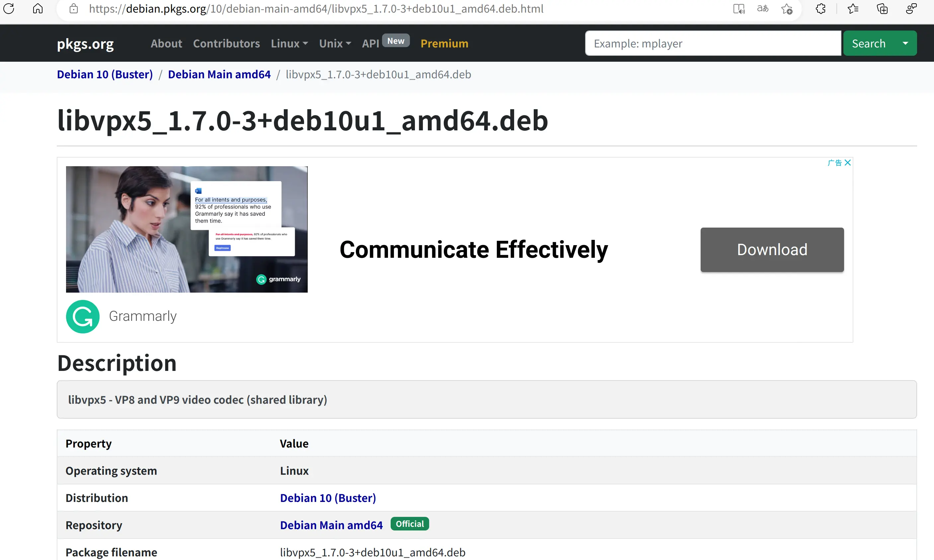Click the browser home icon
The image size is (934, 560).
[x=38, y=9]
